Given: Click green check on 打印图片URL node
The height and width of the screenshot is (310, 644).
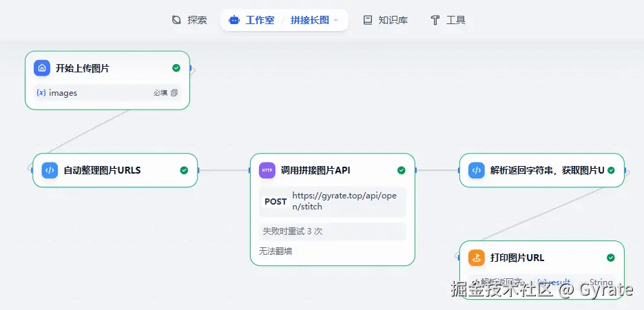Looking at the screenshot, I should [x=611, y=258].
